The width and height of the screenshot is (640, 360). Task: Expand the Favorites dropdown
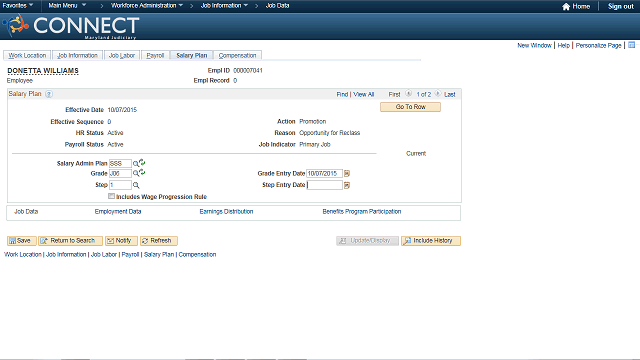[x=18, y=5]
